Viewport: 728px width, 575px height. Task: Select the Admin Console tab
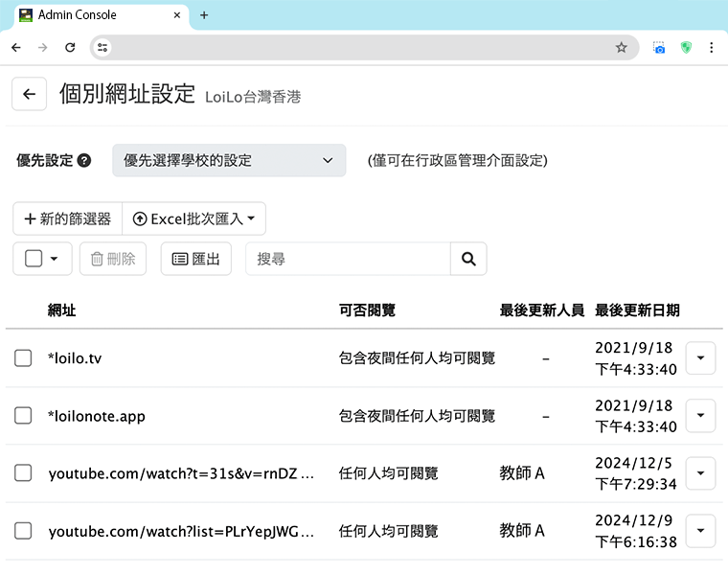point(100,15)
